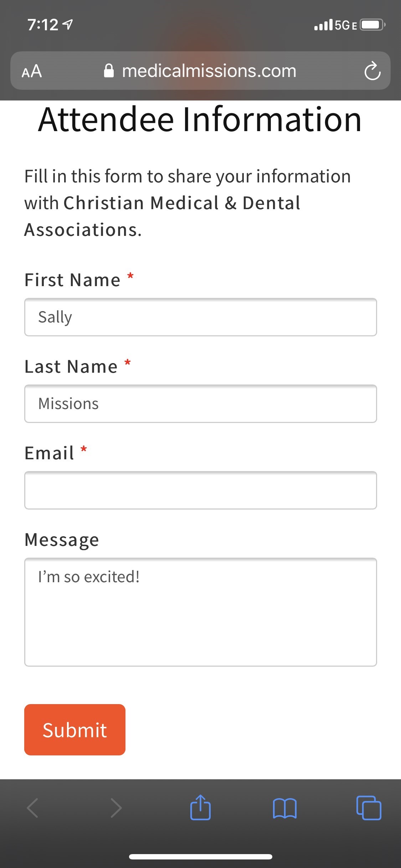Tap the Attendee Information heading
The image size is (401, 868).
pos(200,120)
